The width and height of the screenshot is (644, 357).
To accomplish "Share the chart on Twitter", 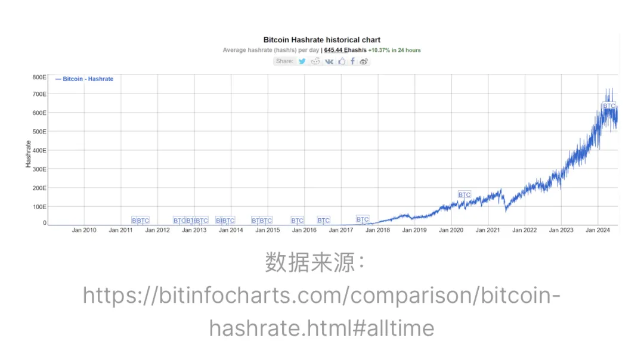I will click(302, 61).
